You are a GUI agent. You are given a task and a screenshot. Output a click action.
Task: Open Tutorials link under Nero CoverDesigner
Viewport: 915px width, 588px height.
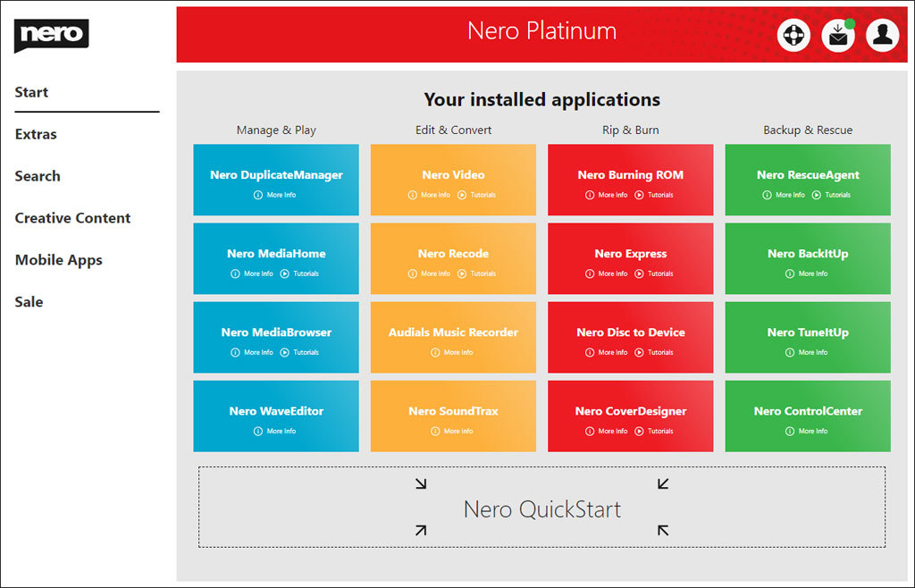655,431
